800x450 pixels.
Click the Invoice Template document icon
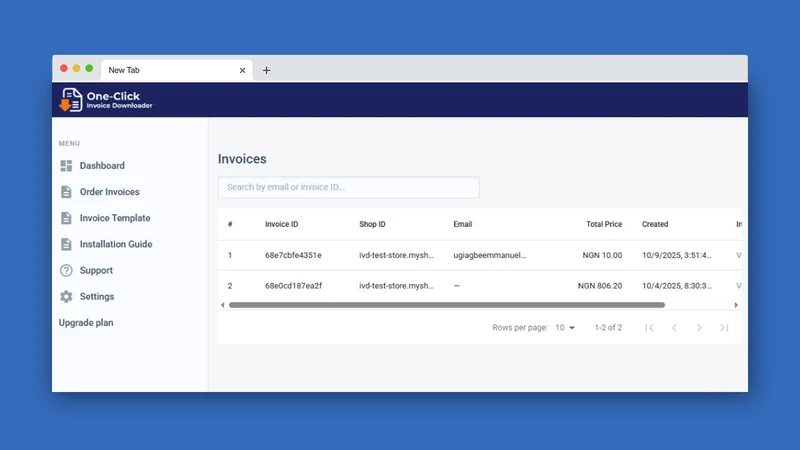[66, 218]
